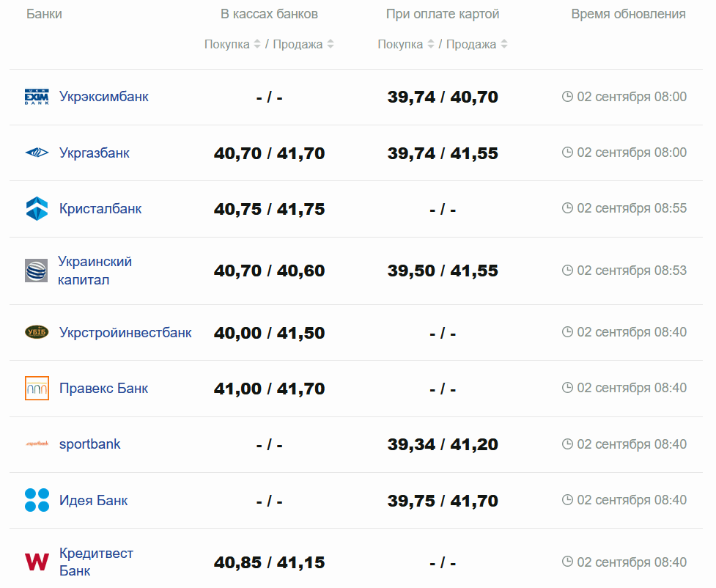Open the Укргазбанк bank link
This screenshot has width=716, height=588.
pos(95,152)
